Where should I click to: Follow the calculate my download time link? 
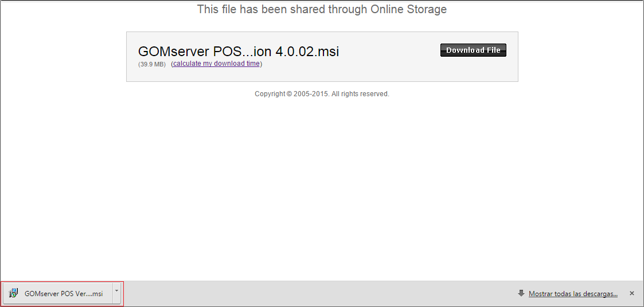click(x=216, y=64)
